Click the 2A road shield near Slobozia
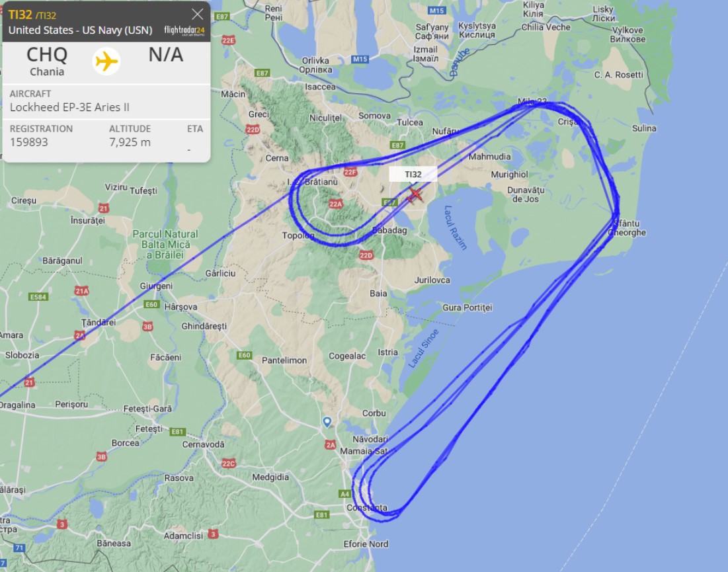Screen dimensions: 728x572 tap(80, 335)
